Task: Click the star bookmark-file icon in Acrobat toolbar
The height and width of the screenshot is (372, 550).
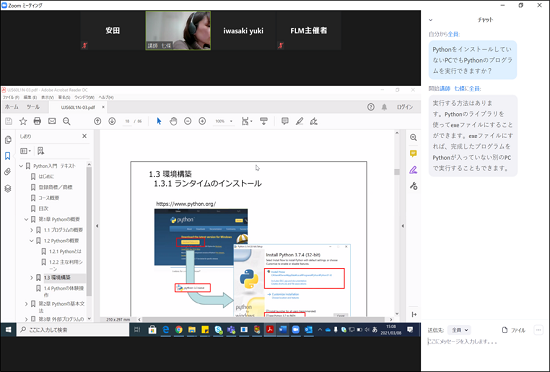Action: point(23,121)
